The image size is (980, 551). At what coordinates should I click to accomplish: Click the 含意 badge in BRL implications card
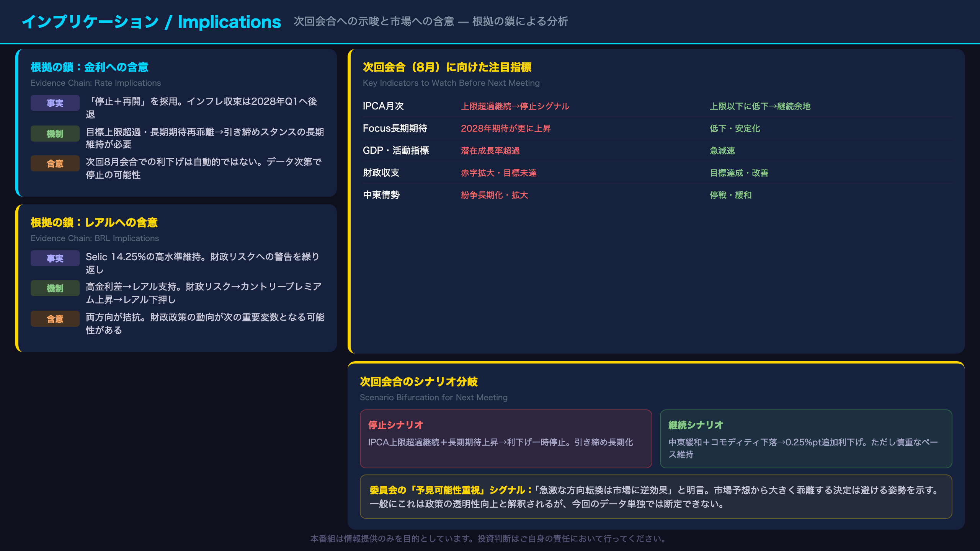pos(55,319)
